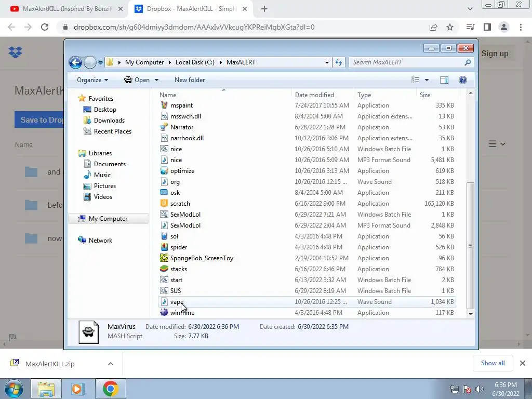This screenshot has width=532, height=399.
Task: Share this page icon in Chrome address bar
Action: [433, 27]
